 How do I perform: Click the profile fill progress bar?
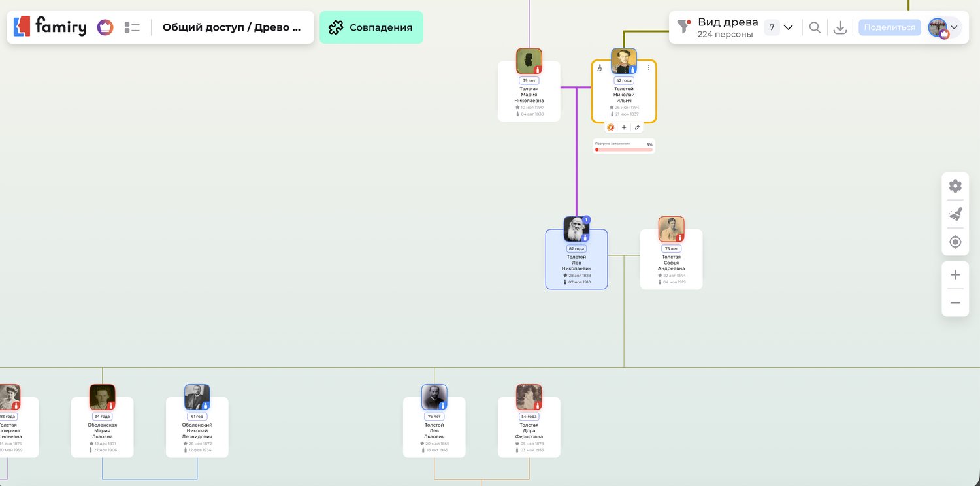pyautogui.click(x=624, y=149)
